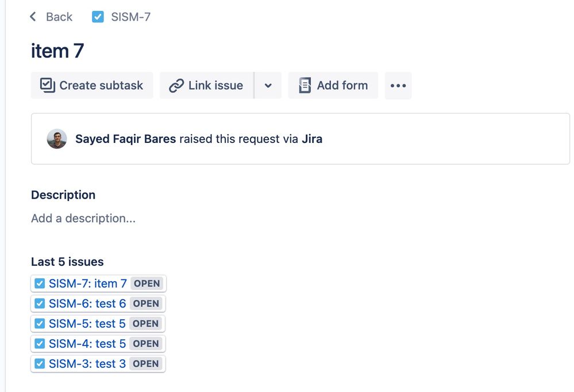
Task: Click the Add form document icon
Action: tap(305, 86)
